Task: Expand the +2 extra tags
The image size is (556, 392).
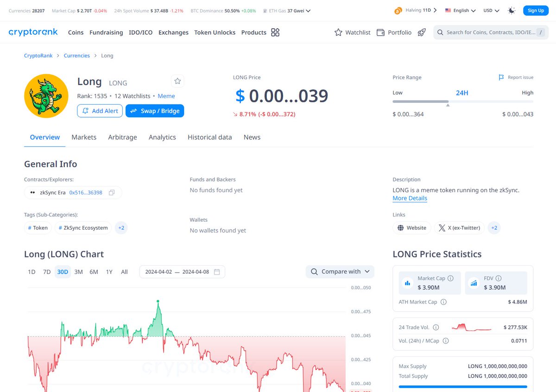Action: tap(121, 228)
